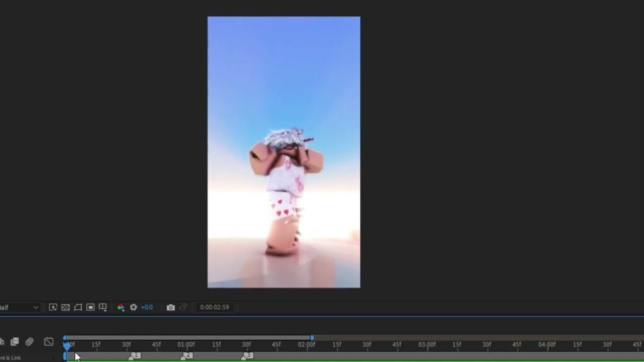Click the +0.0 exposure value
Screen dimensions: 644x362
tap(147, 307)
